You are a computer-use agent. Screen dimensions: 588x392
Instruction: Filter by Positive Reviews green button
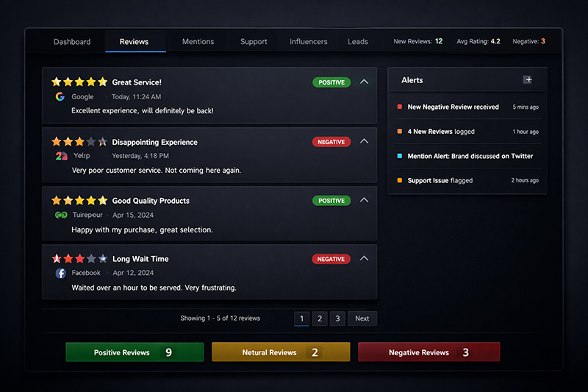pos(135,352)
